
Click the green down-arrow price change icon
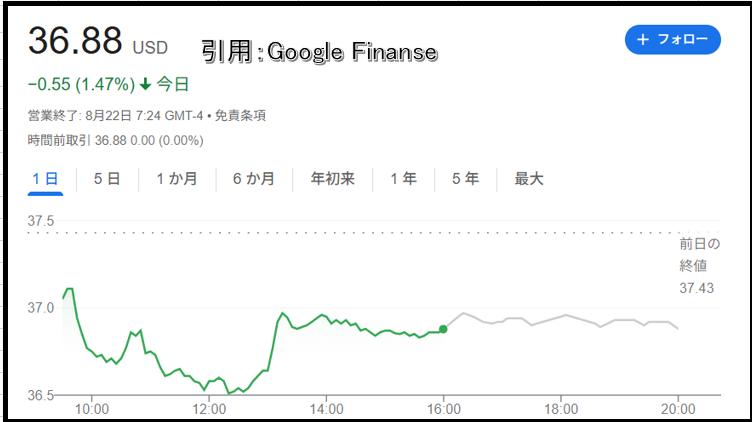[x=145, y=85]
